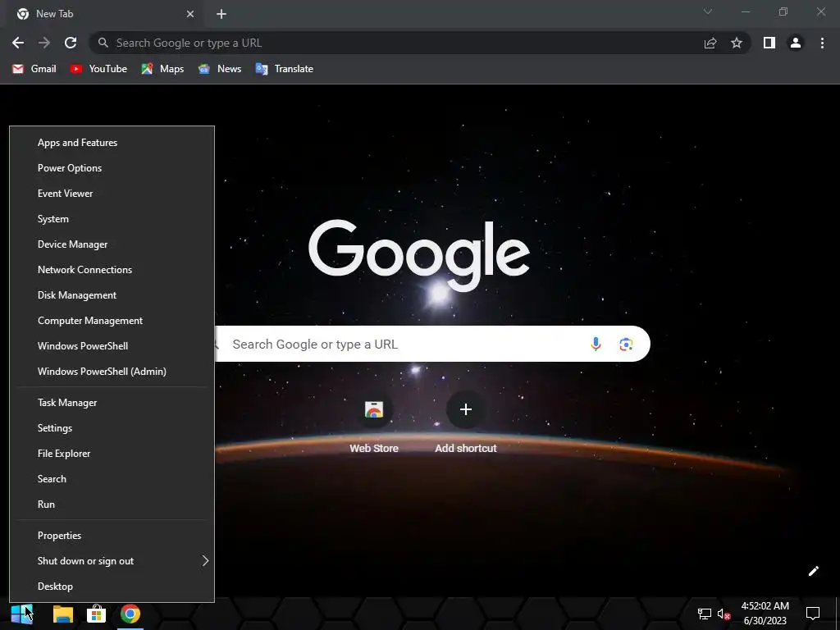The width and height of the screenshot is (840, 630).
Task: Expand the Shut down or sign out submenu
Action: pyautogui.click(x=112, y=561)
